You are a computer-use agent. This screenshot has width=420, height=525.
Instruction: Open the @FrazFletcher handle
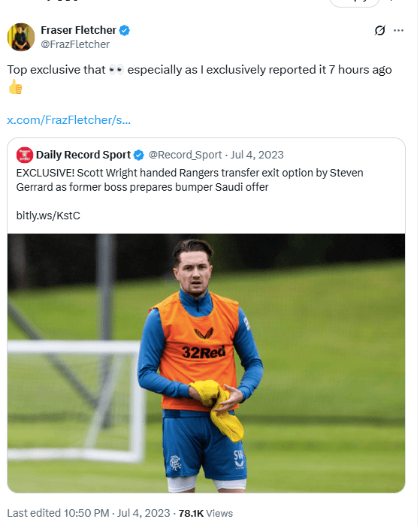pyautogui.click(x=75, y=44)
